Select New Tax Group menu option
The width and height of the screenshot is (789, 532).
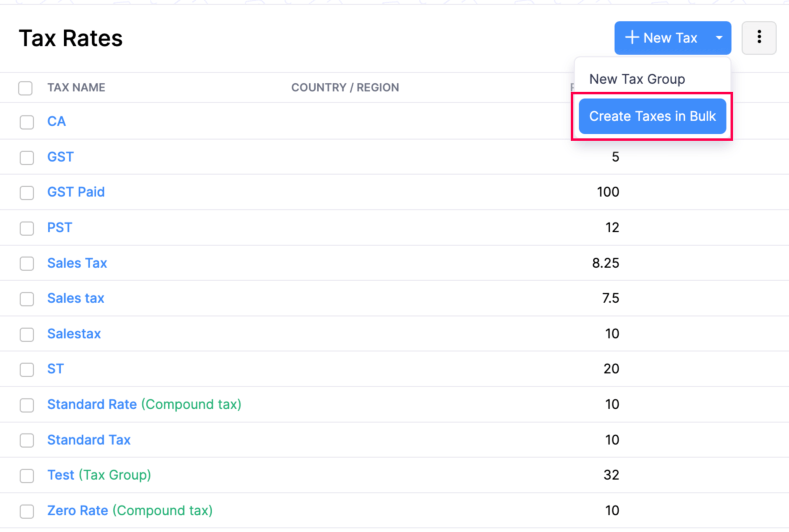coord(636,79)
